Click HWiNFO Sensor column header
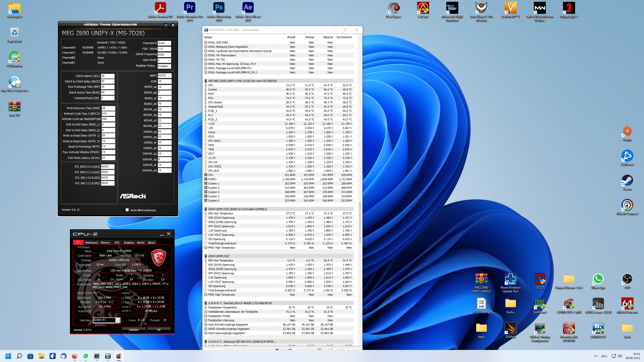Viewport: 644px width, 362px height. tap(240, 37)
